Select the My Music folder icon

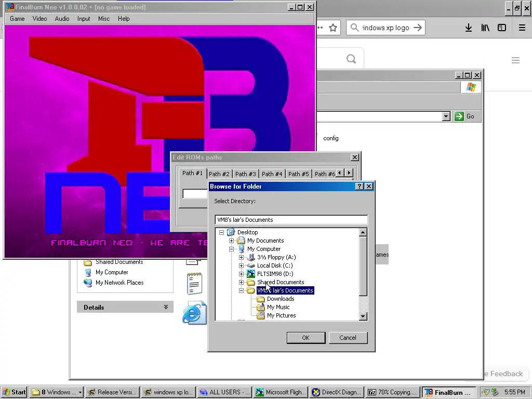[261, 307]
